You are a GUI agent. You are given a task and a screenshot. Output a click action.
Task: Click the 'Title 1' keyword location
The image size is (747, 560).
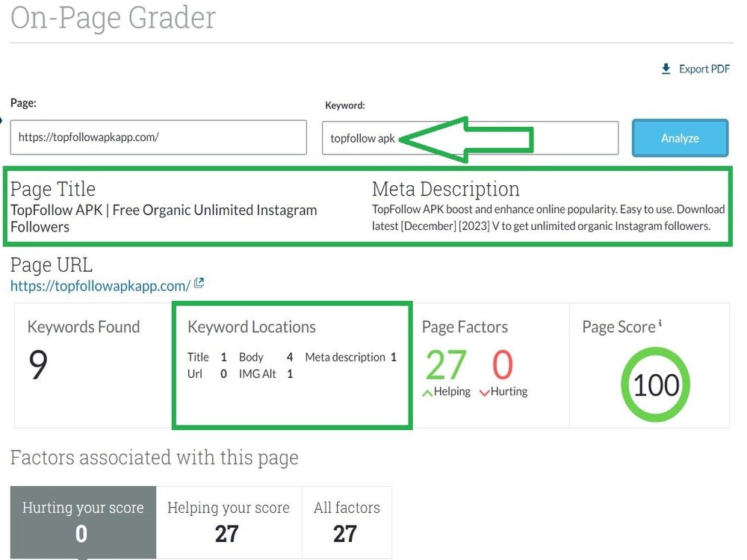[207, 357]
